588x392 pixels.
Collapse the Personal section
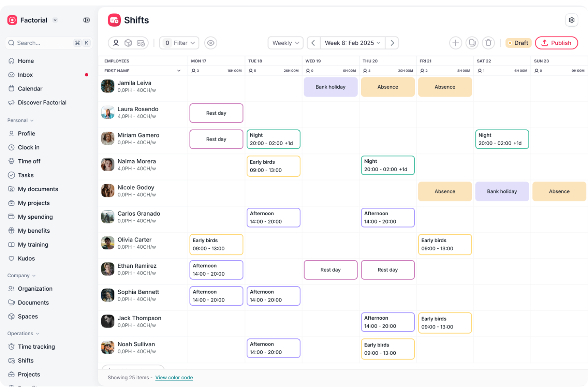tap(21, 120)
